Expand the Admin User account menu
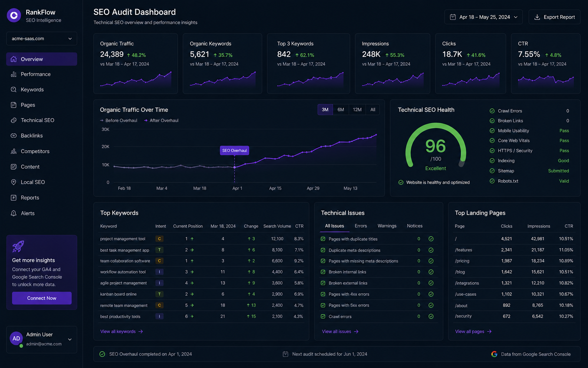This screenshot has height=368, width=588. coord(42,339)
